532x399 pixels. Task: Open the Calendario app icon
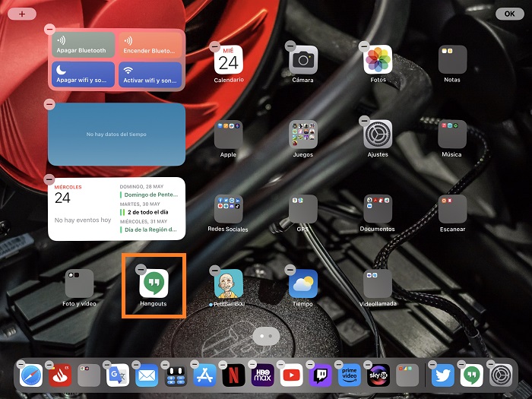click(228, 60)
